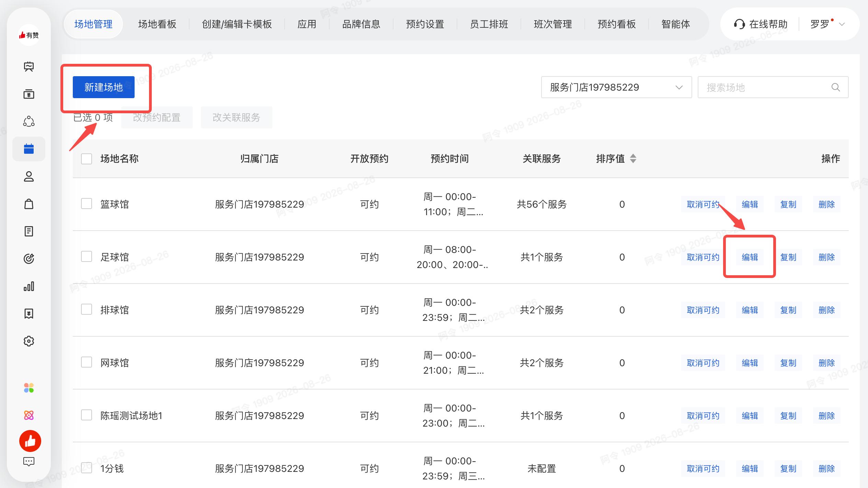Click 复制 for 篮球馆
The image size is (868, 488).
(x=788, y=204)
